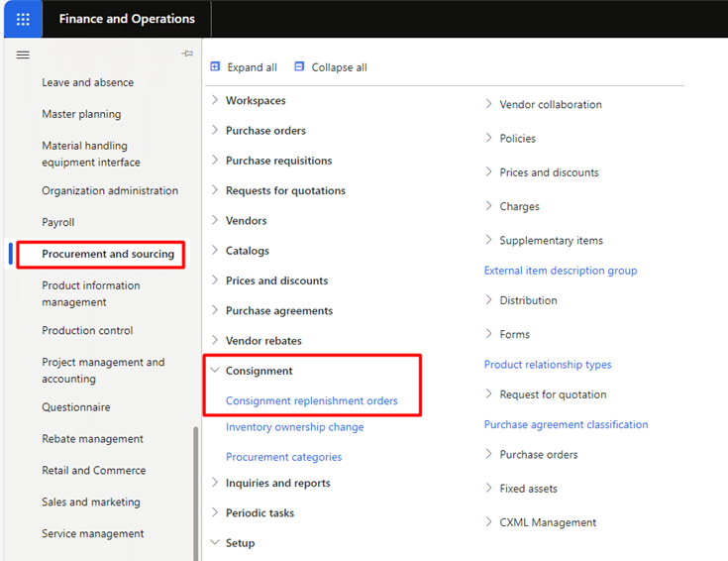The image size is (728, 561).
Task: Click the Collapse all minus icon
Action: pyautogui.click(x=299, y=66)
